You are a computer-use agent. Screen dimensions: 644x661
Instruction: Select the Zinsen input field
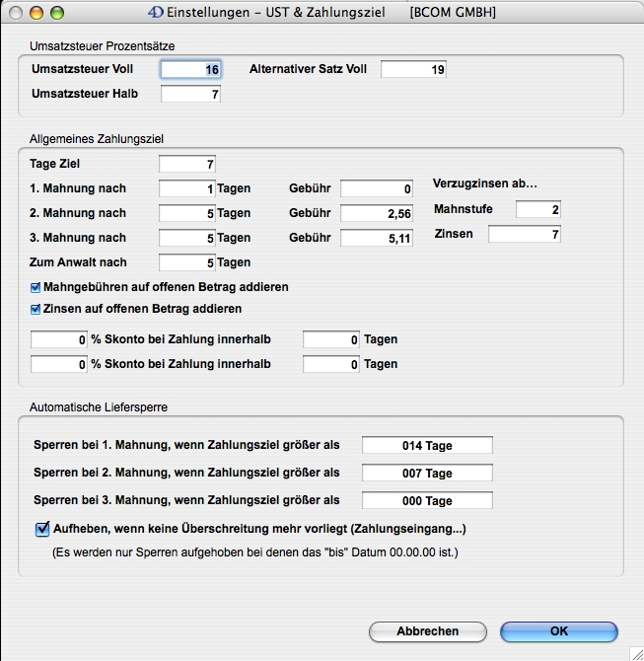coord(524,234)
